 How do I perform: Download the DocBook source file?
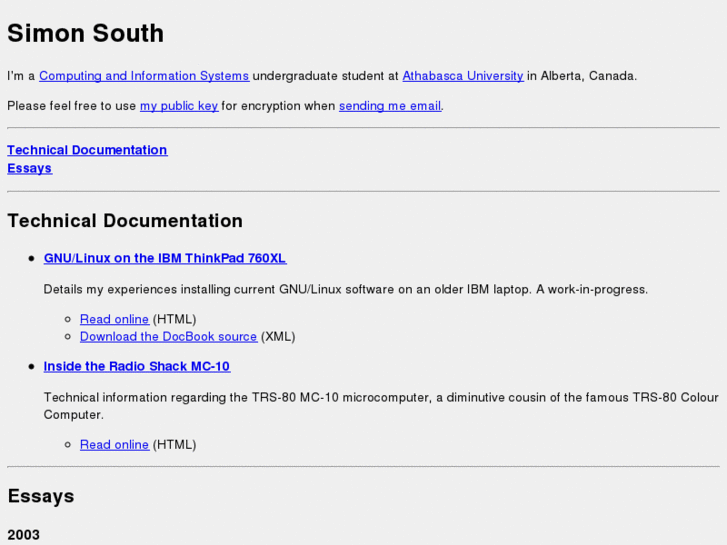[x=168, y=336]
